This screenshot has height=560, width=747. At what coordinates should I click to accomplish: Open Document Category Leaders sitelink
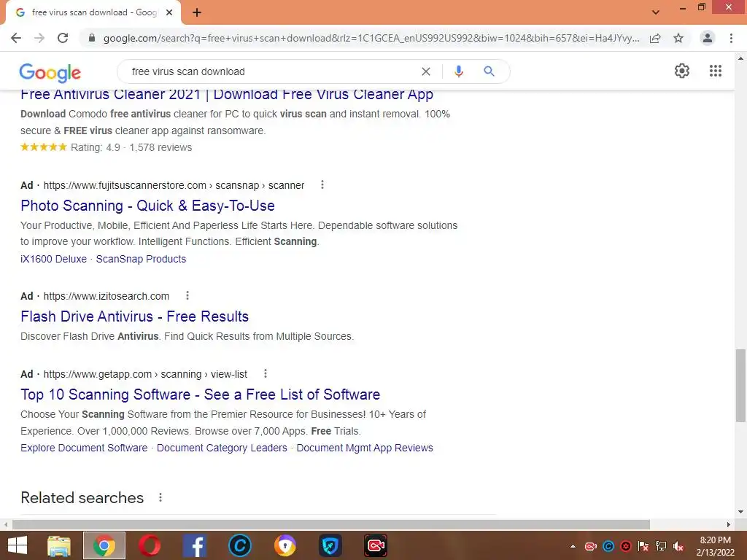(222, 448)
